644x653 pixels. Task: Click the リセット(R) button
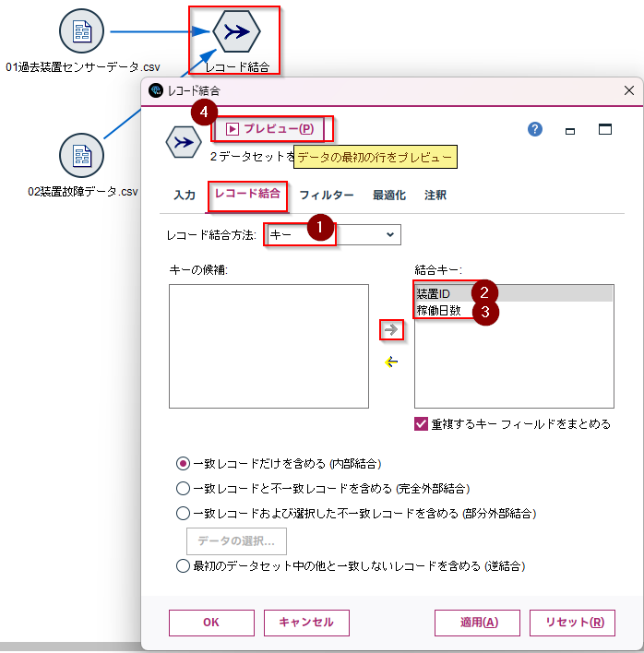pos(572,623)
